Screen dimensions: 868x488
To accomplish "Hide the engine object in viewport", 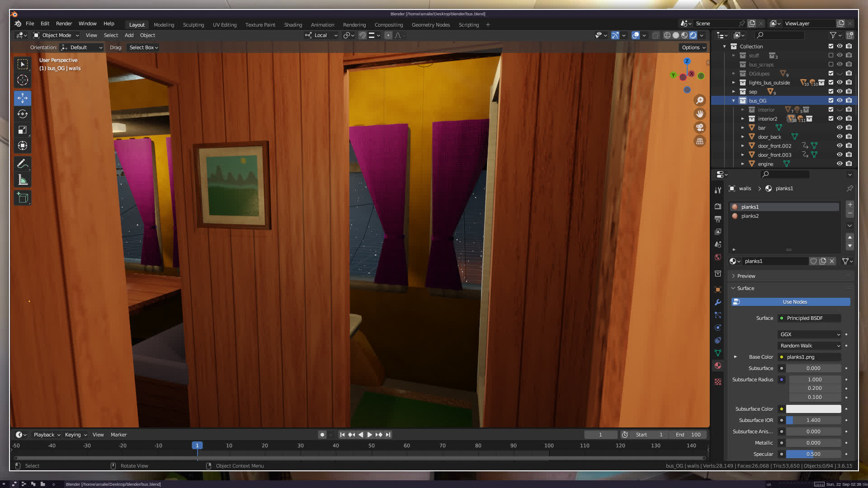I will pyautogui.click(x=840, y=164).
